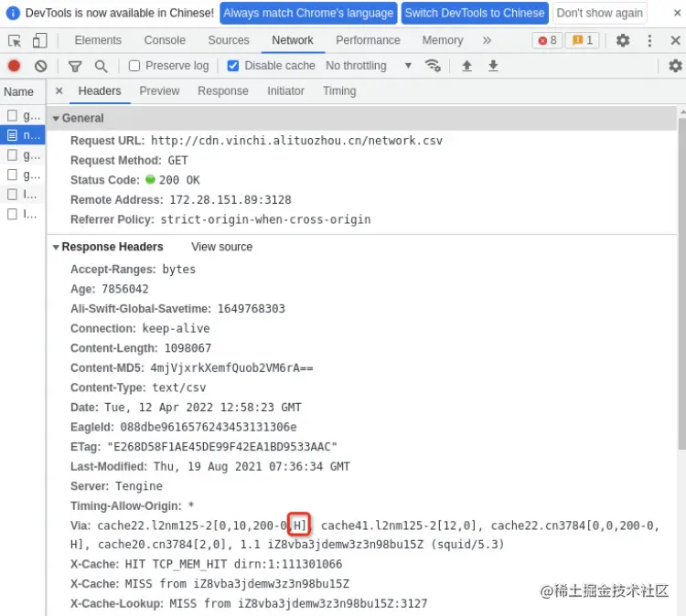
Task: Click Age 7856042 header value
Action: point(125,289)
